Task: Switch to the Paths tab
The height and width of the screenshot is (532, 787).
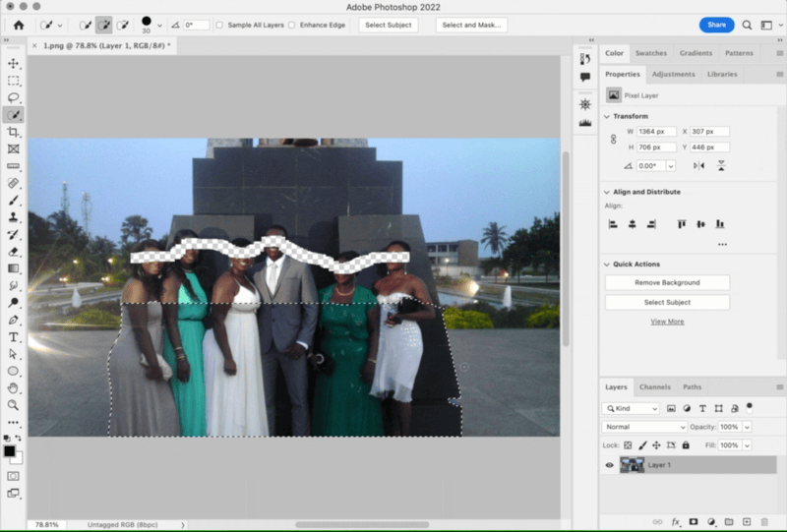Action: [x=693, y=387]
